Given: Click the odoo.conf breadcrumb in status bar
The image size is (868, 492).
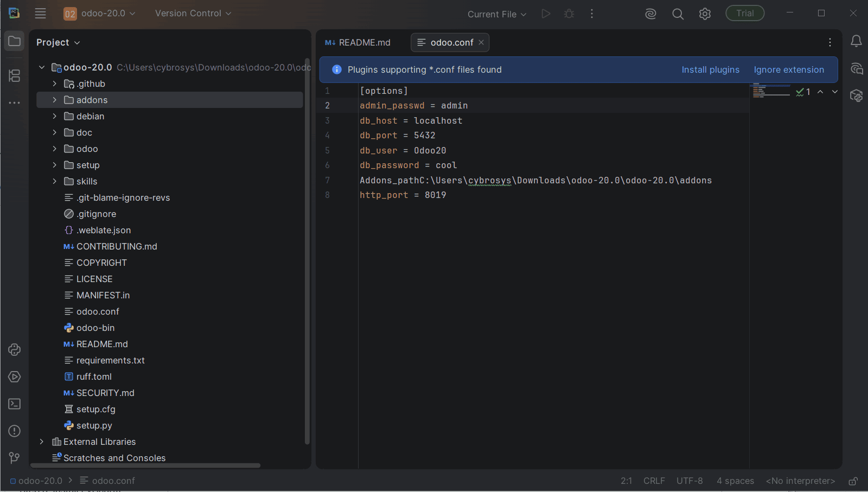Looking at the screenshot, I should [x=107, y=481].
